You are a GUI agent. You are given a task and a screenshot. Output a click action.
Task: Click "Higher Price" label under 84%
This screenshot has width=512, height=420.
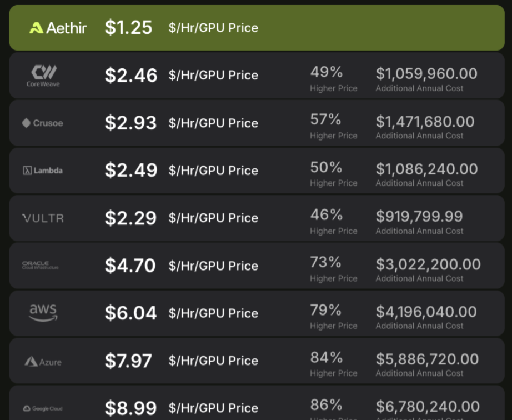[333, 373]
